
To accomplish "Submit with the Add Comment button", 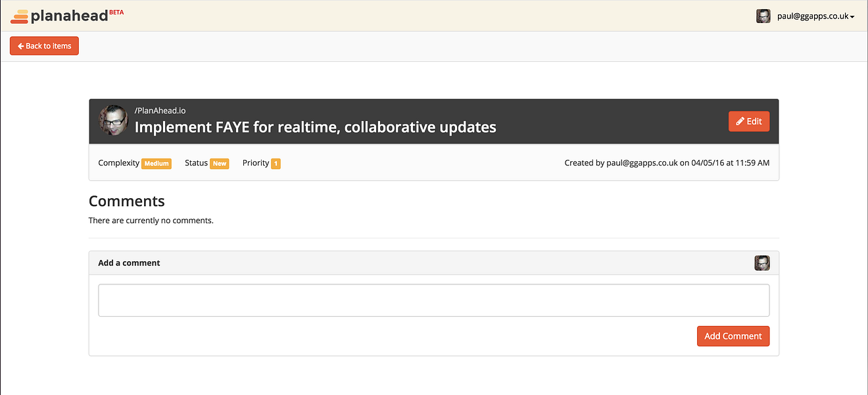I will click(733, 336).
